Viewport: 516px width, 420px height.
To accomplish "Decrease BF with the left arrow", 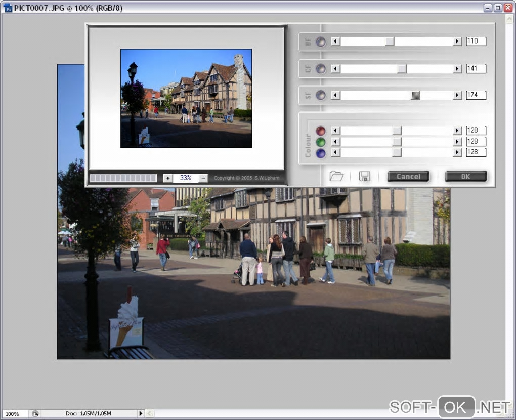I will click(335, 41).
